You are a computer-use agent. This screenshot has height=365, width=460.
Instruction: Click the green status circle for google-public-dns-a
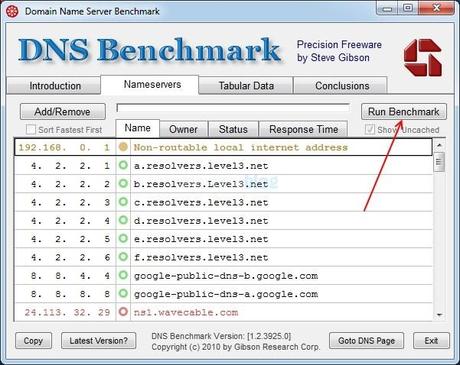[x=123, y=293]
